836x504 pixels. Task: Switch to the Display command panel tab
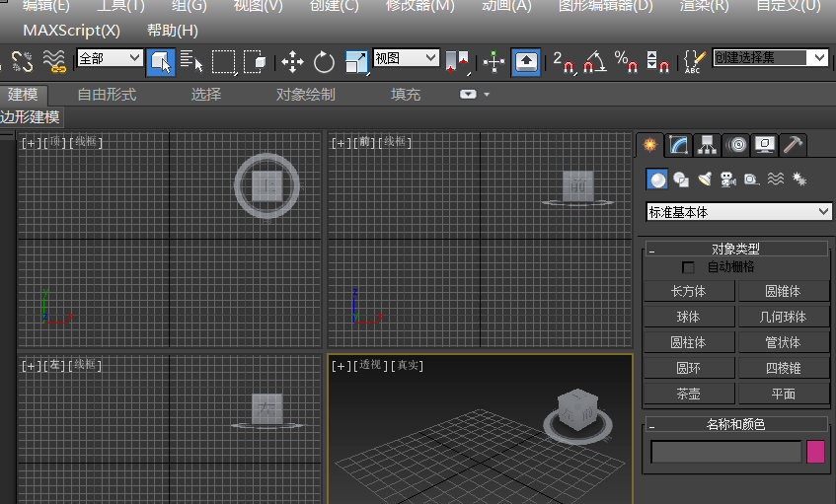tap(765, 145)
